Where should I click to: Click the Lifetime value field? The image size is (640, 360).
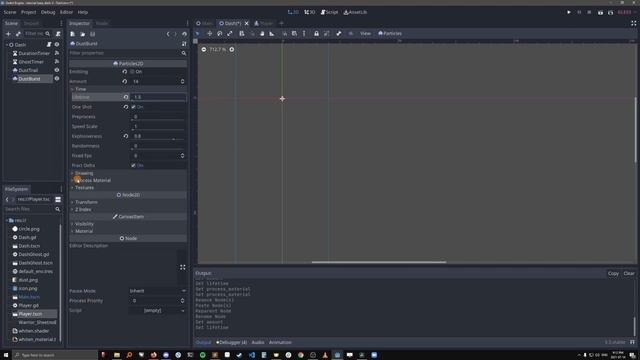(158, 97)
